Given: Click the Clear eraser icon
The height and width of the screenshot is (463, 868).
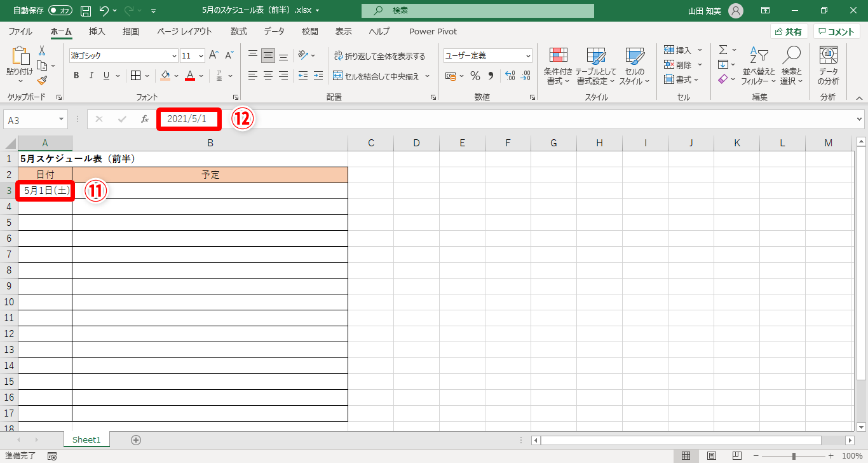Looking at the screenshot, I should (x=723, y=79).
